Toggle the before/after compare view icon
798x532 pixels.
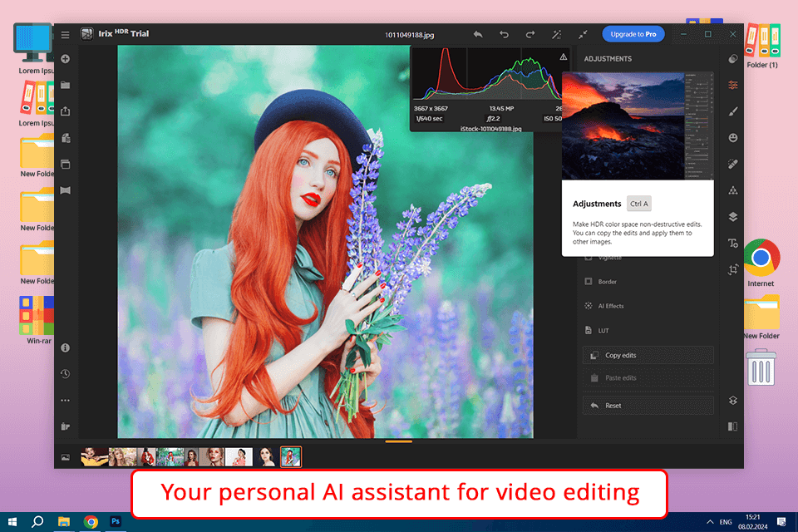coord(732,426)
